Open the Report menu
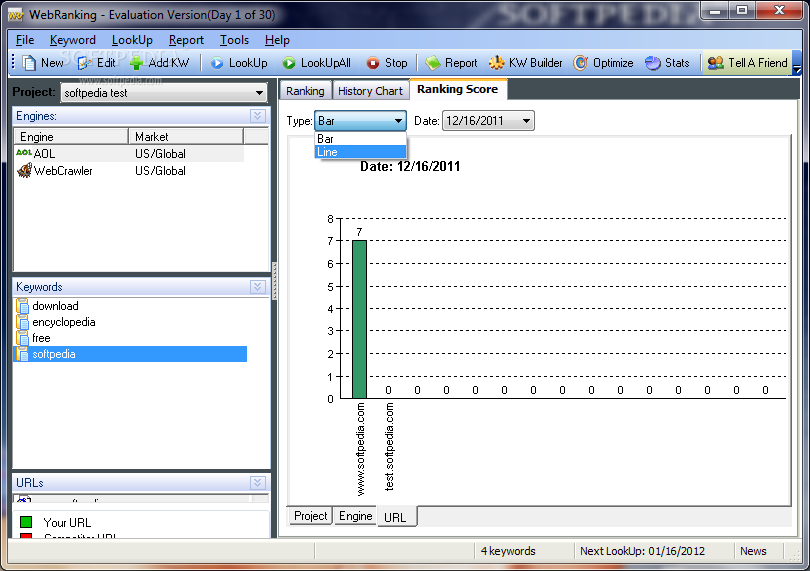This screenshot has width=810, height=571. [186, 40]
